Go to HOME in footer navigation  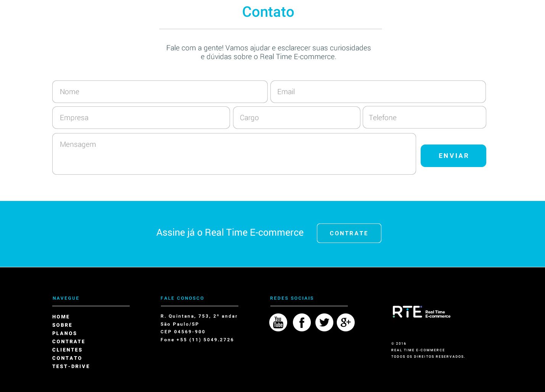tap(61, 317)
